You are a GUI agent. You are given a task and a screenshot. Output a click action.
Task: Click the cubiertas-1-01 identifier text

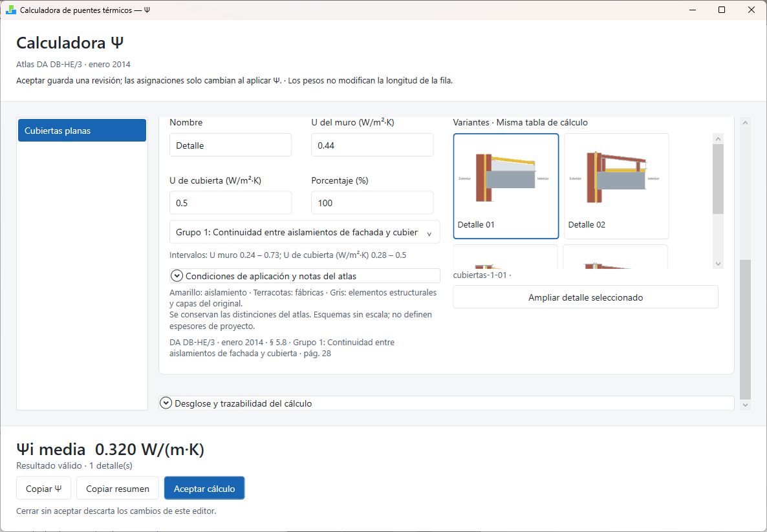(482, 275)
